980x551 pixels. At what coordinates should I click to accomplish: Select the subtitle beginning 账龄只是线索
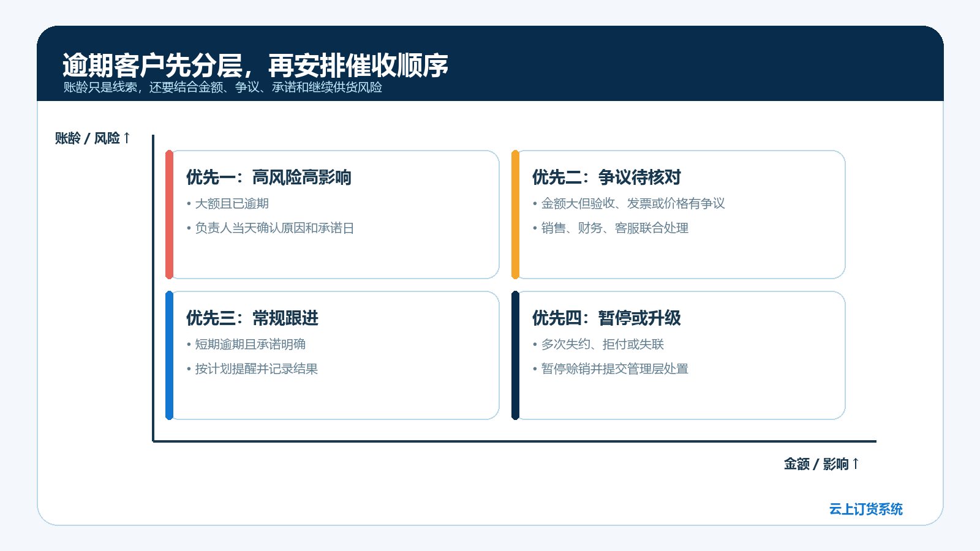(x=223, y=88)
